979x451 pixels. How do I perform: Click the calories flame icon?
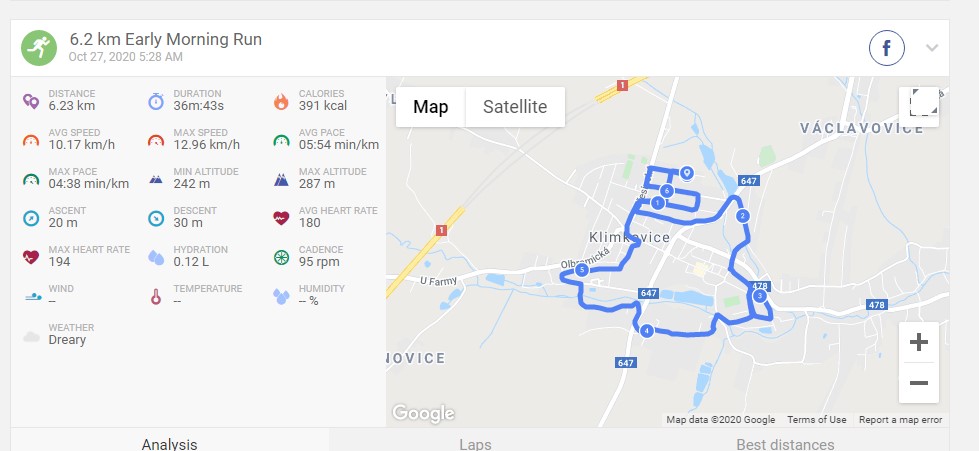281,101
